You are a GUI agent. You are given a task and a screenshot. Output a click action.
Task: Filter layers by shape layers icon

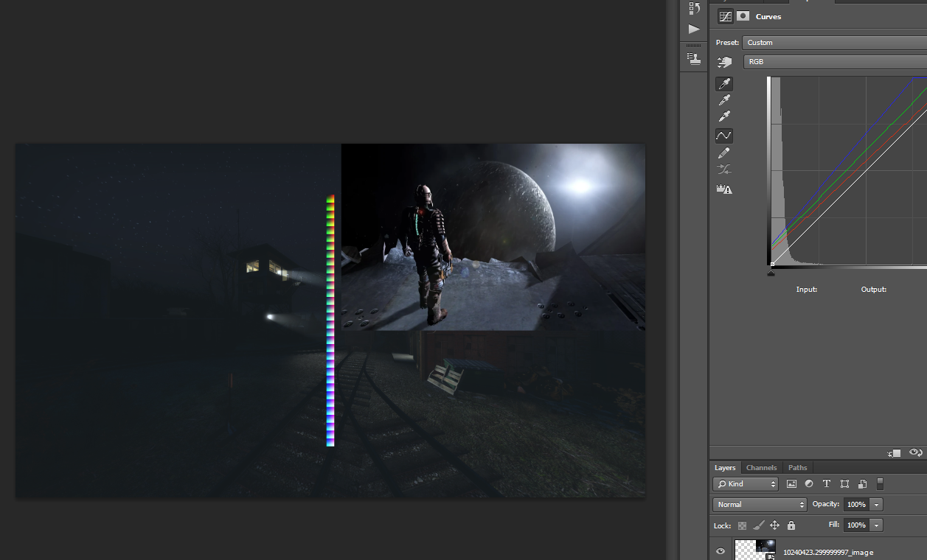tap(844, 484)
